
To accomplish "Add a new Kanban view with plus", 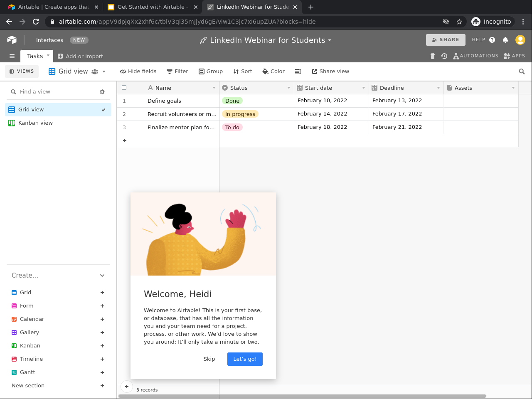I will click(x=102, y=346).
